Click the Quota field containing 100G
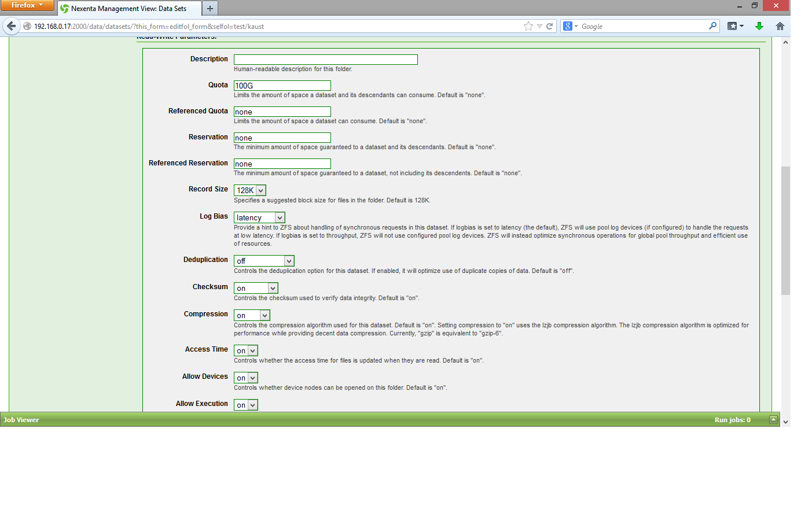The image size is (812, 517). click(x=282, y=86)
